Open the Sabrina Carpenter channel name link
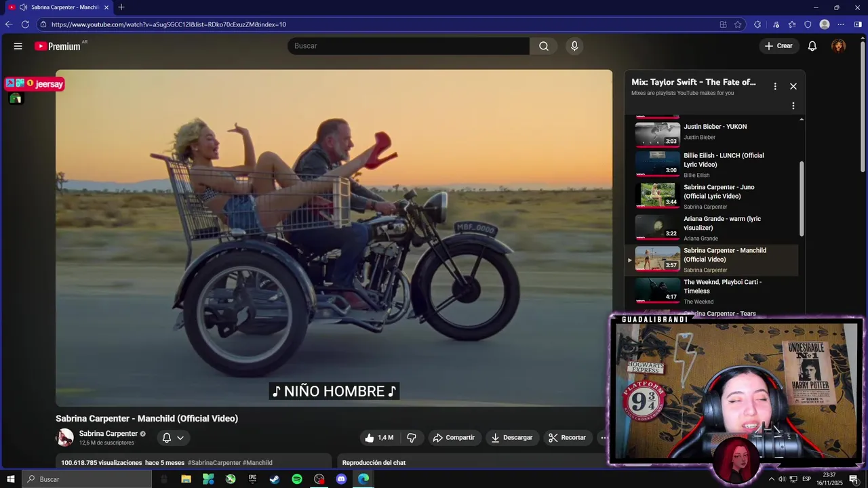The image size is (868, 488). 108,434
